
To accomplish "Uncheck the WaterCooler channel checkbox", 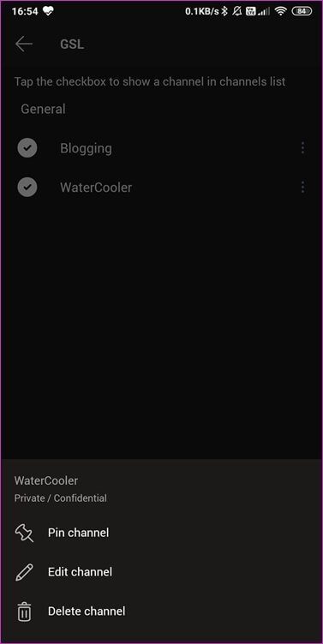I will (x=27, y=188).
